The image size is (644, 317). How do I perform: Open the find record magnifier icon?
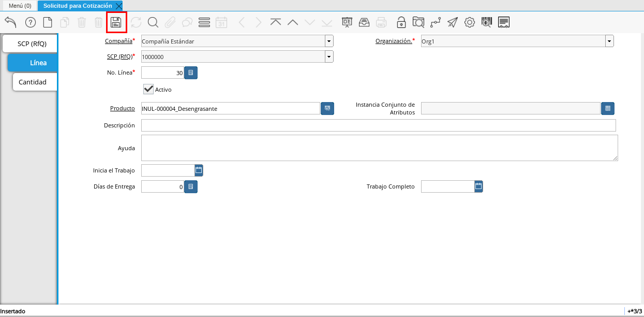[153, 22]
